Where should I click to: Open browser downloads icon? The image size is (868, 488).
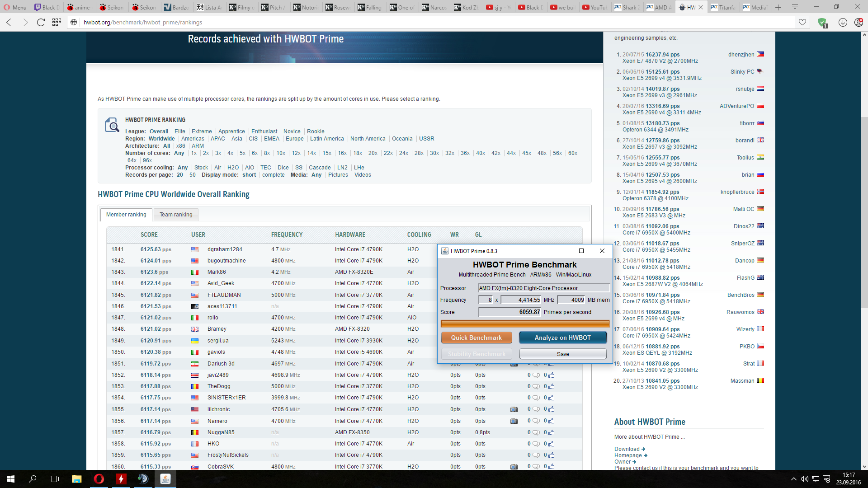pos(843,22)
